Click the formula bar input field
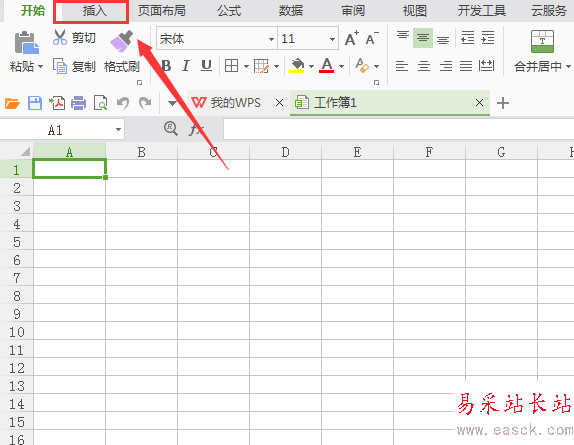The width and height of the screenshot is (574, 445). tap(398, 129)
